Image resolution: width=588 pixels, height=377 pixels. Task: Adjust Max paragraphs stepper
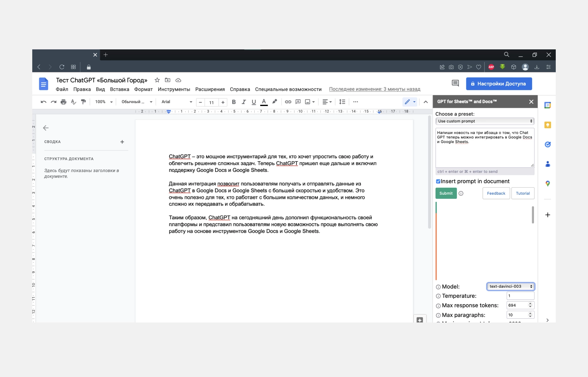[x=530, y=315]
